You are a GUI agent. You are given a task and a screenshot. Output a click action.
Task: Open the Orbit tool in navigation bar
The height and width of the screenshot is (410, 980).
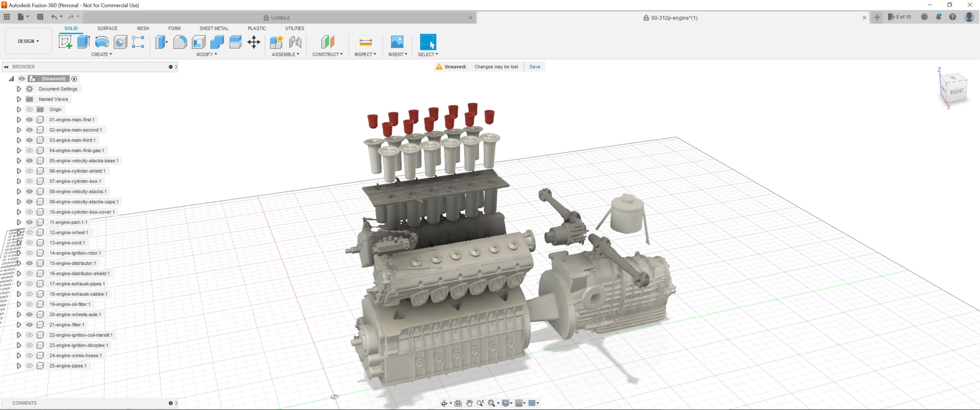(x=444, y=403)
